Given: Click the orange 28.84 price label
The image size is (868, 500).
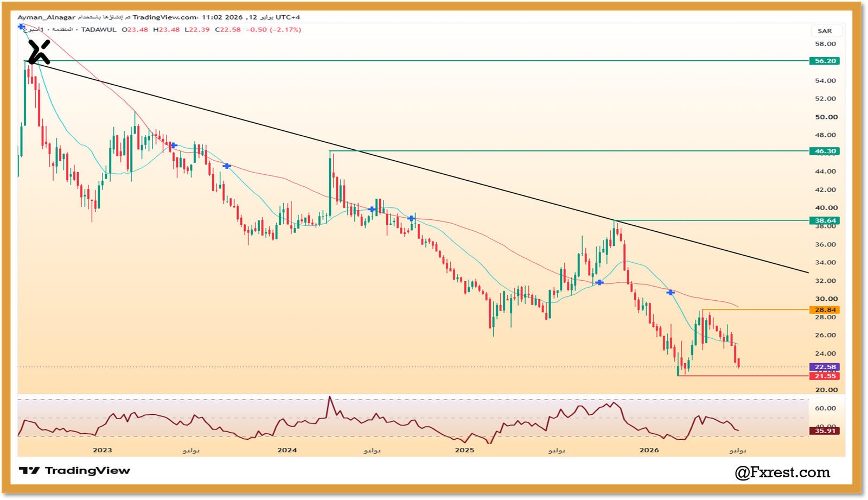Looking at the screenshot, I should [825, 310].
